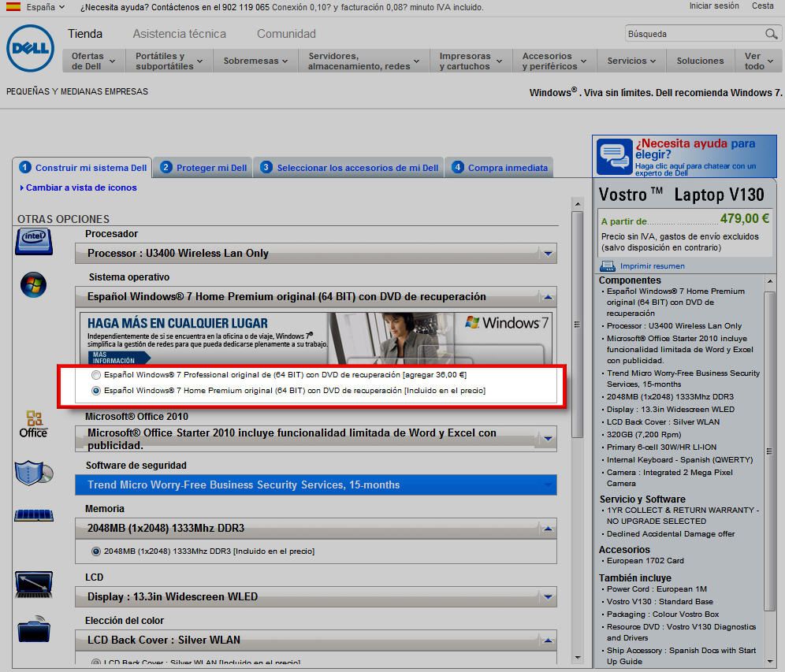Click the memory RAM module icon

click(33, 516)
